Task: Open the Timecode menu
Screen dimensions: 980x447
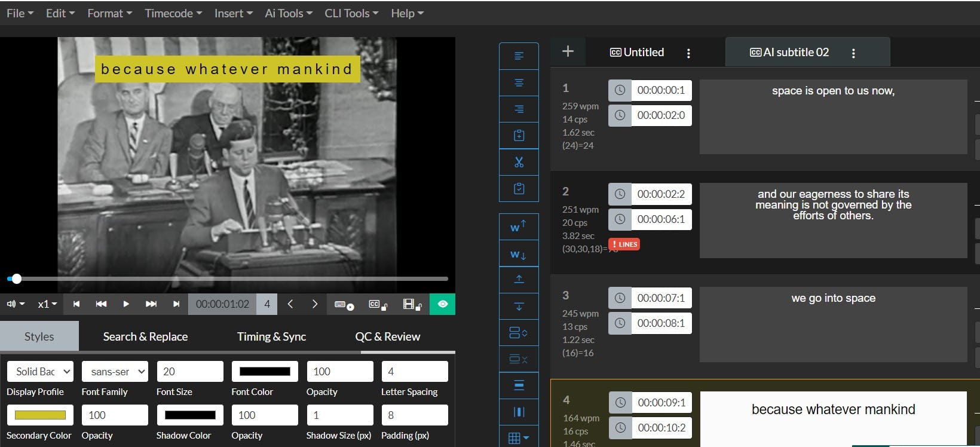Action: point(173,13)
